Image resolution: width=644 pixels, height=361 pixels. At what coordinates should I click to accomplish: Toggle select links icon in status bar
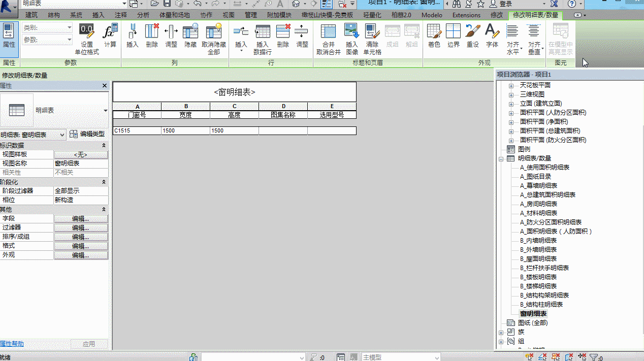530,357
